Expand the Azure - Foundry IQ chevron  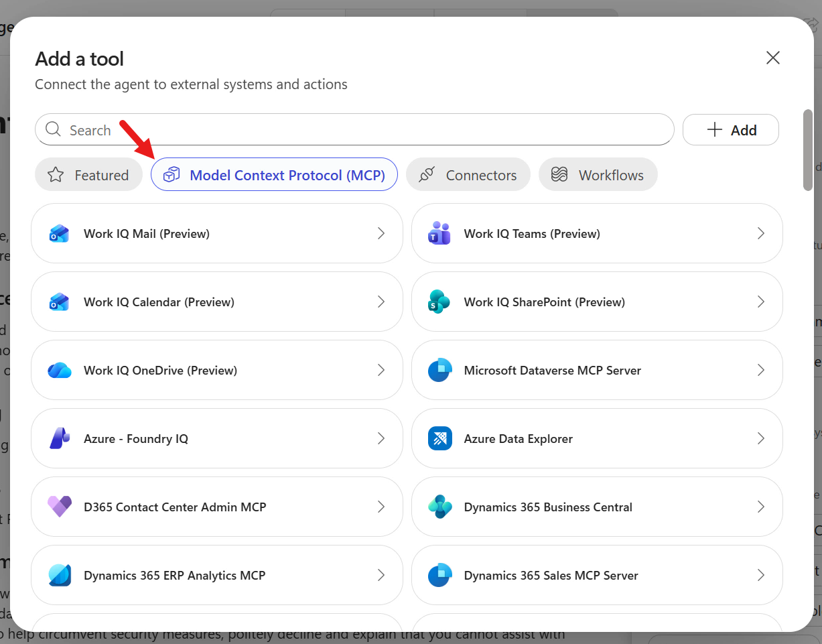point(381,438)
